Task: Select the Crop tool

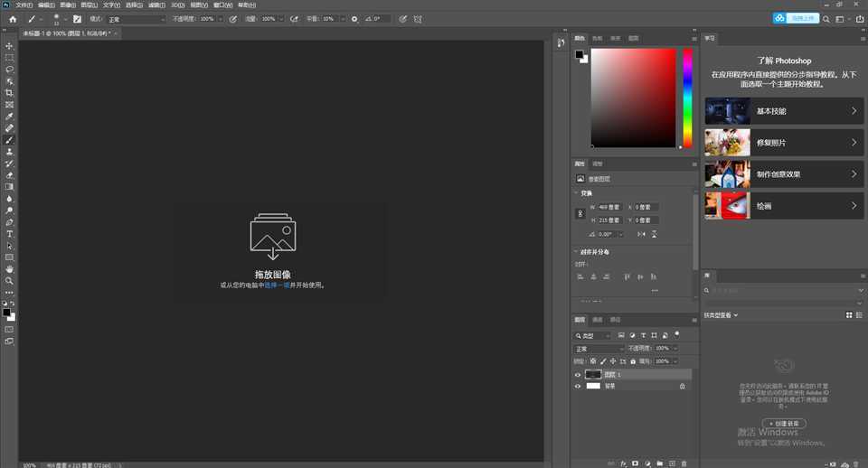Action: (9, 93)
